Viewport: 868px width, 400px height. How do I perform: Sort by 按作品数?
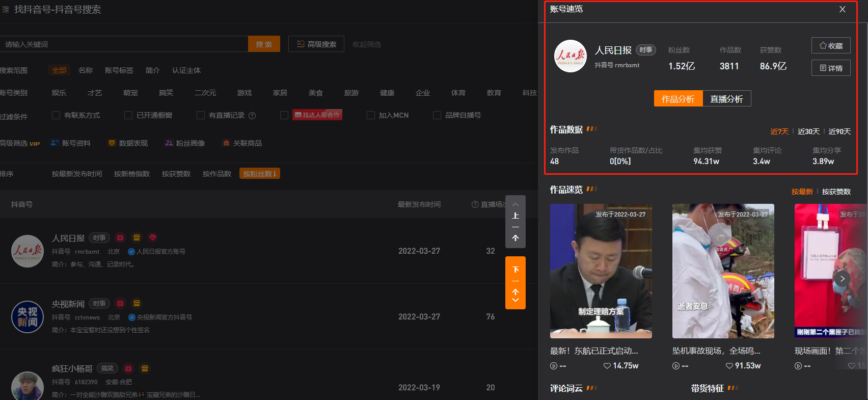click(x=217, y=174)
